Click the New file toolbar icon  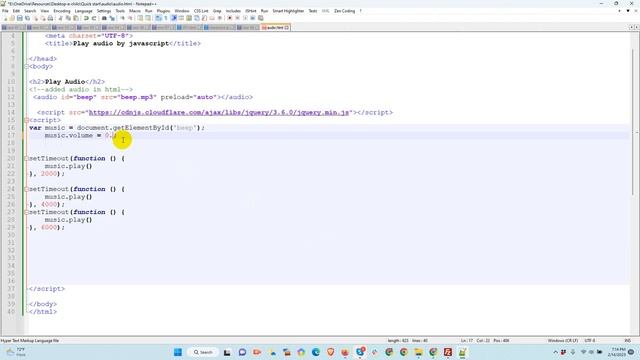point(5,18)
